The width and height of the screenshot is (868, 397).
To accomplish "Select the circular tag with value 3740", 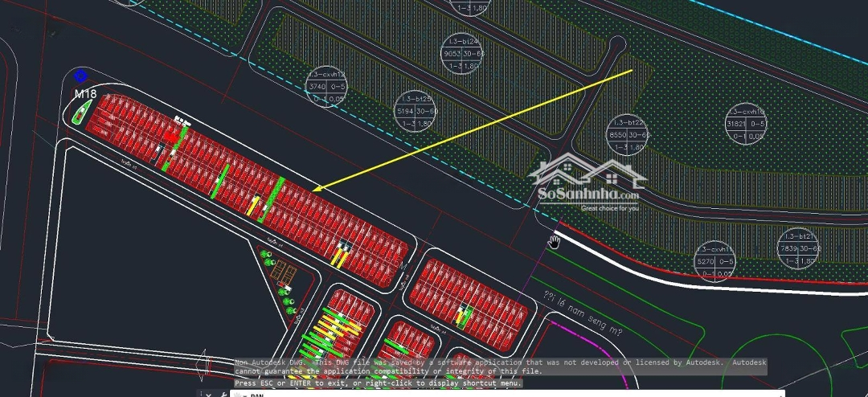I will click(x=326, y=87).
